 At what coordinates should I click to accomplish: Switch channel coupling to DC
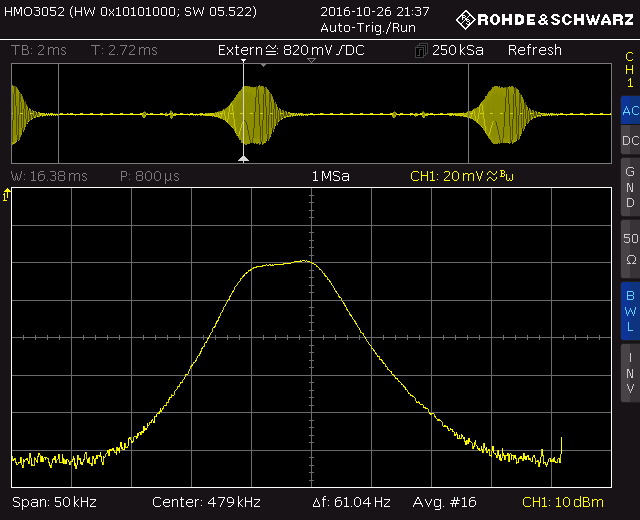point(629,141)
